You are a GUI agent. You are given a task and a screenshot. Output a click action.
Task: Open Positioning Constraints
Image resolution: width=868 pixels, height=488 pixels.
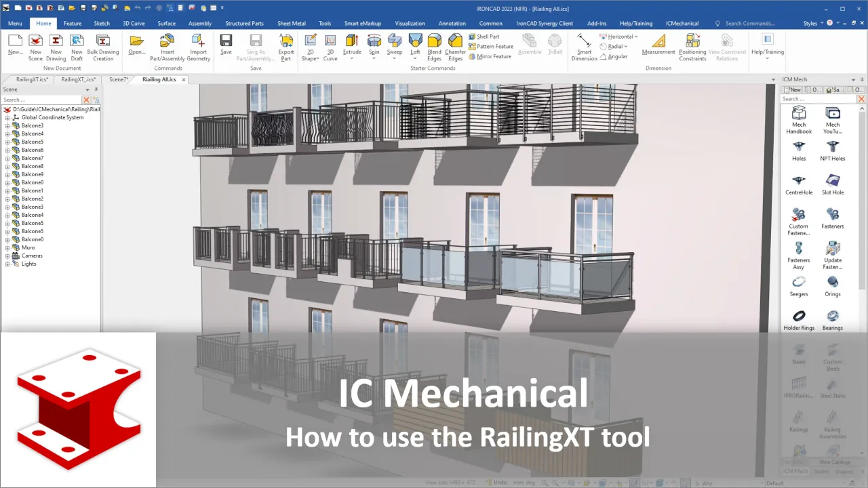tap(692, 47)
